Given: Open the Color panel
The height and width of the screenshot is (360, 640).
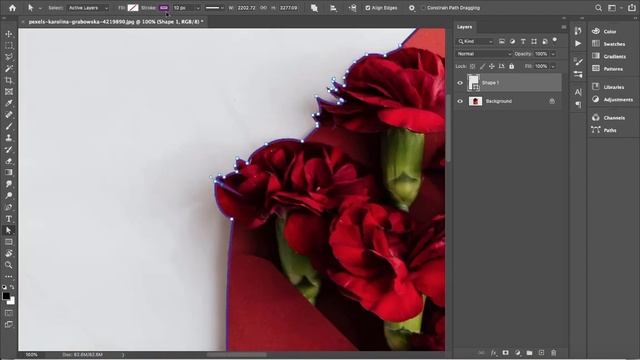Looking at the screenshot, I should [606, 31].
